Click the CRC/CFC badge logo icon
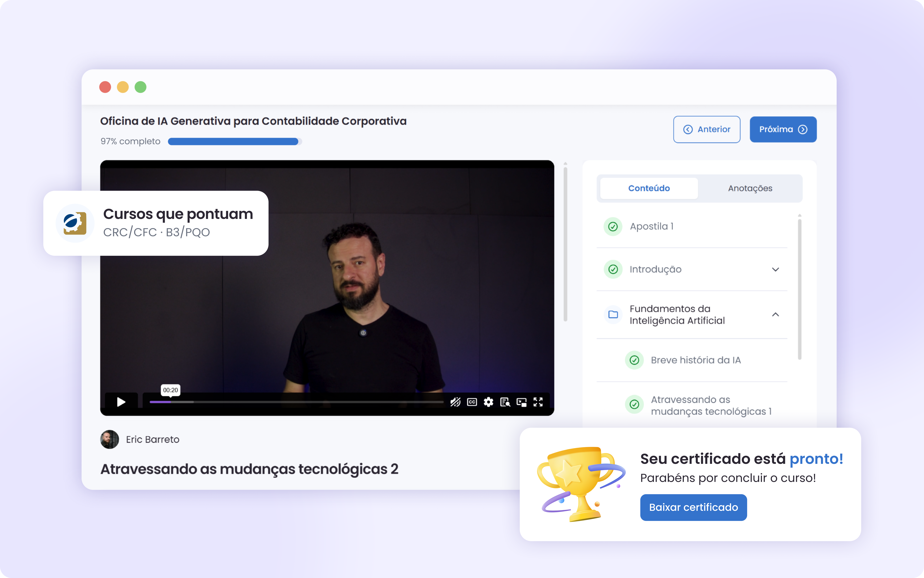Screen dimensions: 924x578 tap(75, 223)
